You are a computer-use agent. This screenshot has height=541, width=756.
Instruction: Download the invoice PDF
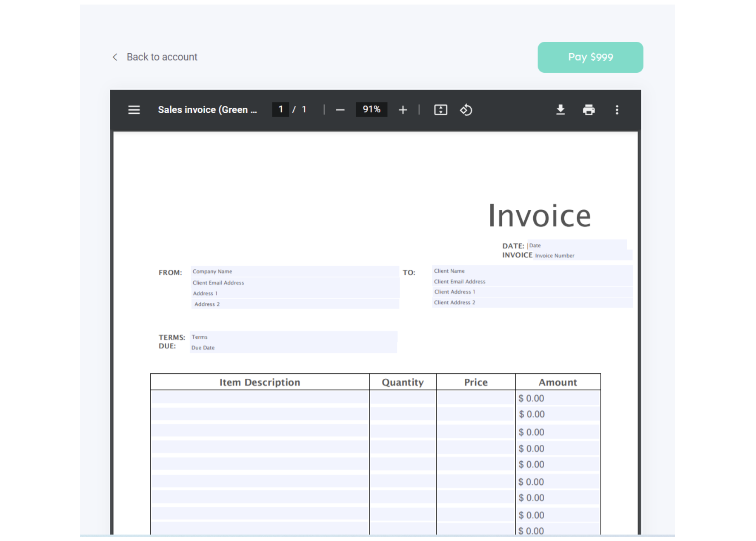pos(560,110)
